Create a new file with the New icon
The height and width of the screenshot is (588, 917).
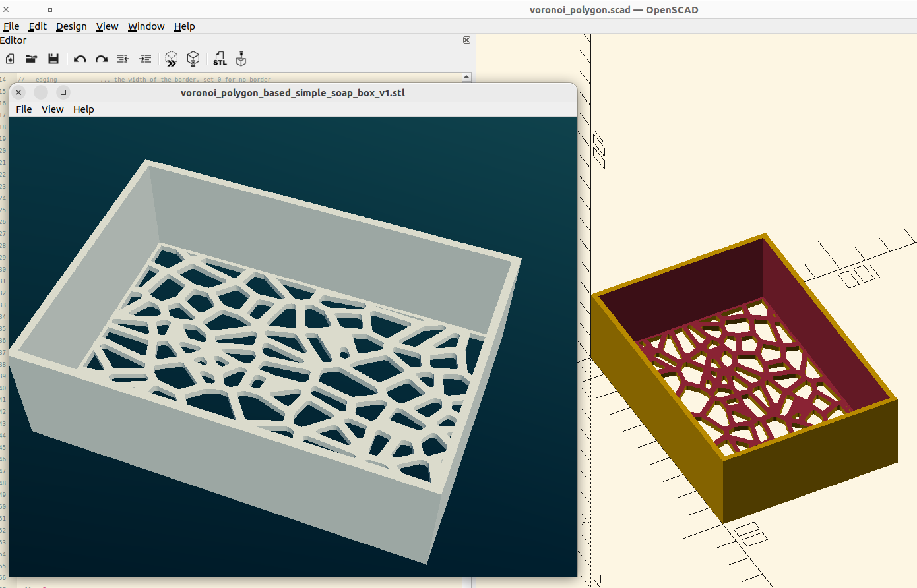coord(10,59)
